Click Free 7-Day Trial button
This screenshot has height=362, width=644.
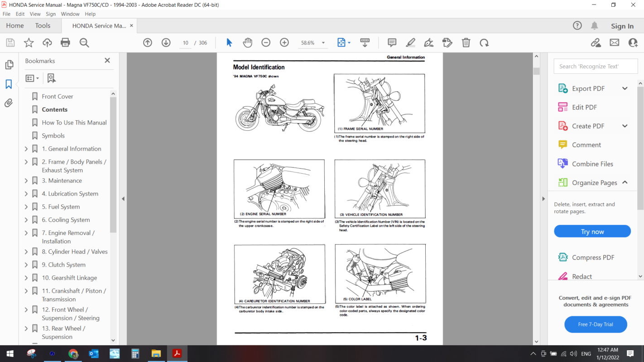(596, 324)
